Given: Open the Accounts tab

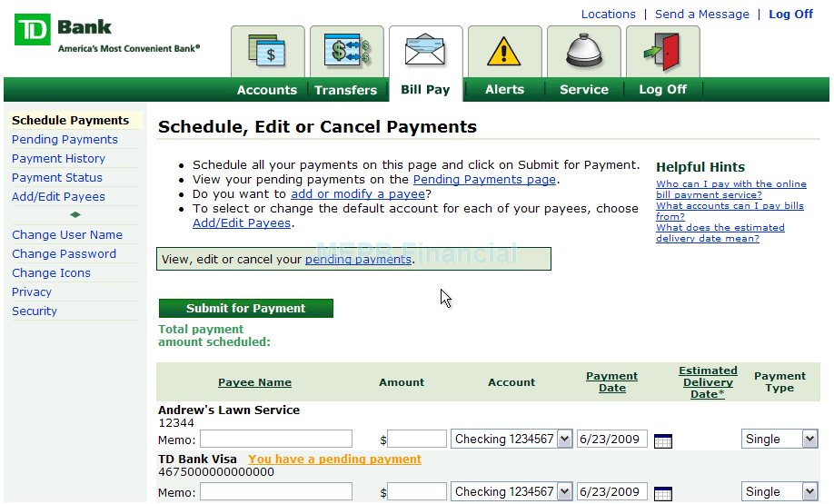Looking at the screenshot, I should point(267,90).
